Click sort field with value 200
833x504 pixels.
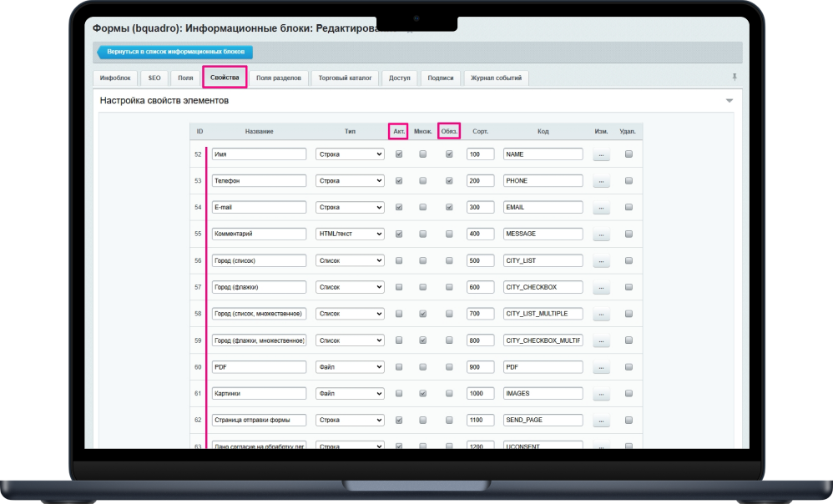481,180
